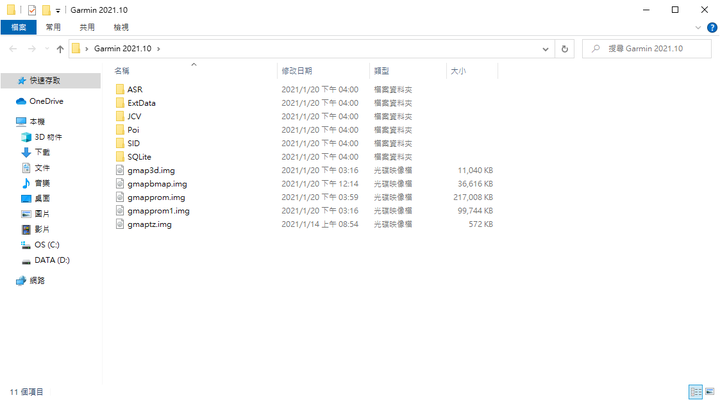
Task: Expand the chevron after Garmin 2021.10 breadcrumb
Action: click(x=158, y=49)
